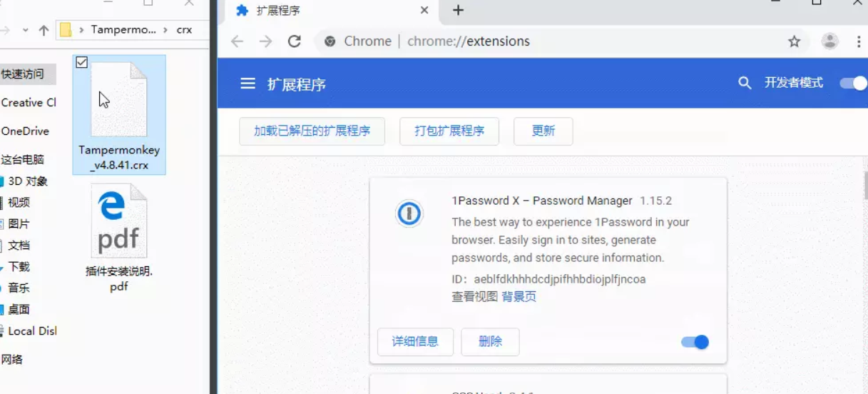Click the 加载已解压的扩展程序 button
This screenshot has width=868, height=394.
coord(312,131)
